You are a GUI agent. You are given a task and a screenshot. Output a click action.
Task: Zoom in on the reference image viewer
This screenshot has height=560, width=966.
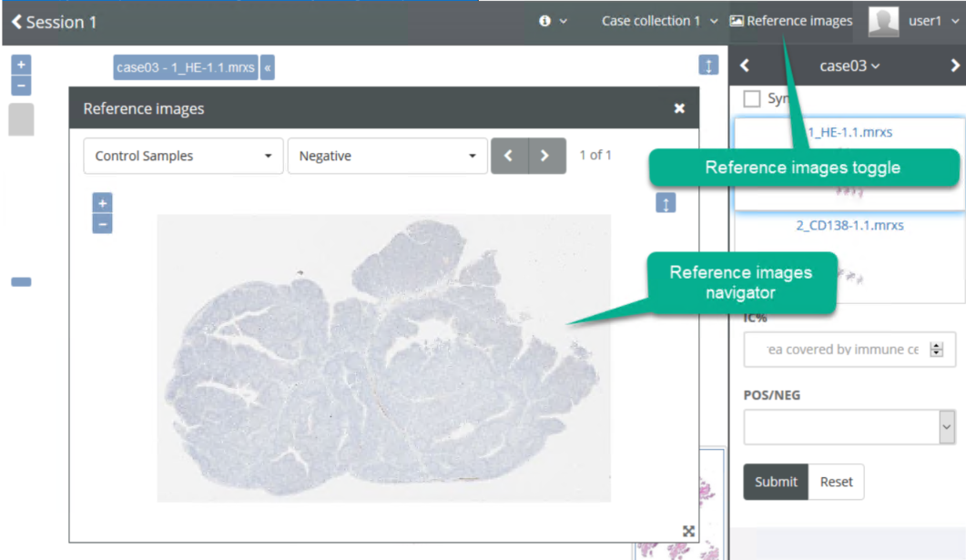click(x=103, y=203)
